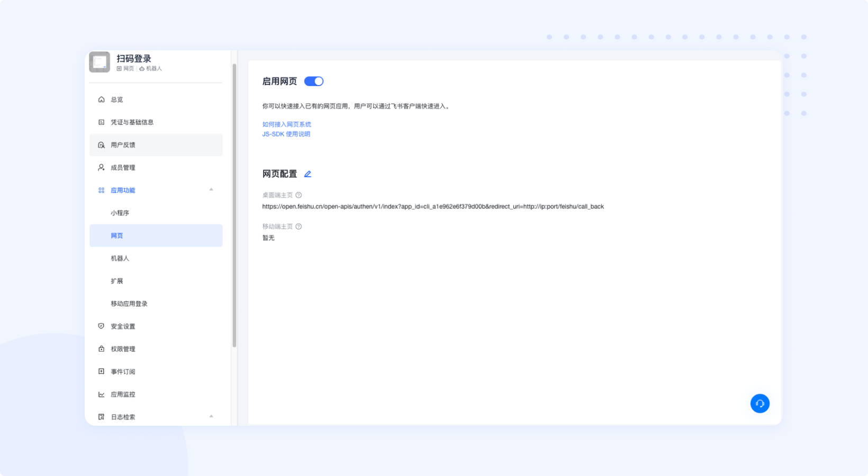The height and width of the screenshot is (476, 868).
Task: Open 应用监控 page
Action: pos(156,395)
